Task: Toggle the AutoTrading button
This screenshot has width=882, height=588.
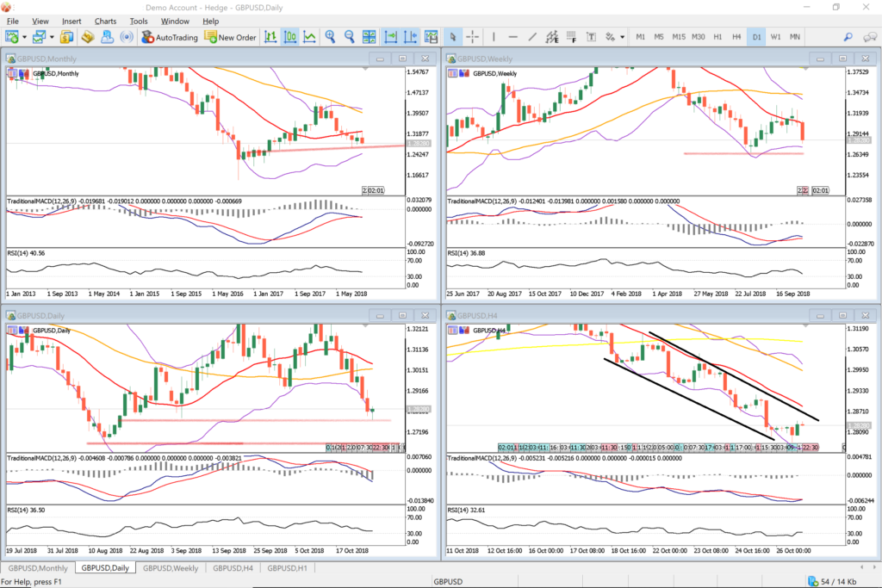Action: coord(170,37)
